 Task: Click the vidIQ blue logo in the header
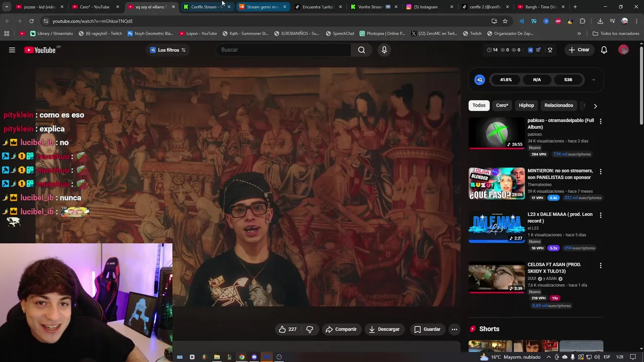[x=530, y=50]
